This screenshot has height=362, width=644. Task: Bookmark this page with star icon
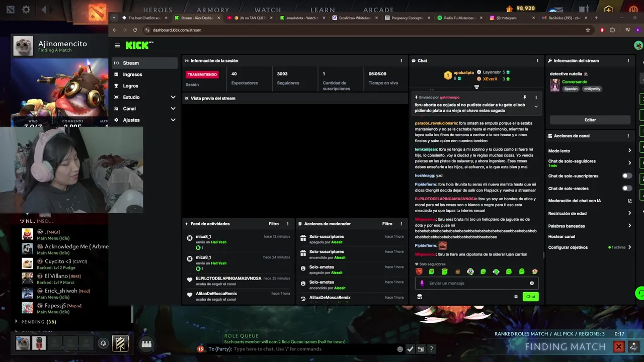click(x=588, y=30)
